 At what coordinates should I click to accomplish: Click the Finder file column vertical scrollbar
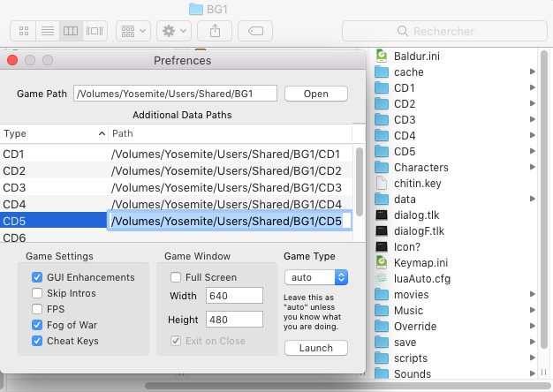pos(544,198)
